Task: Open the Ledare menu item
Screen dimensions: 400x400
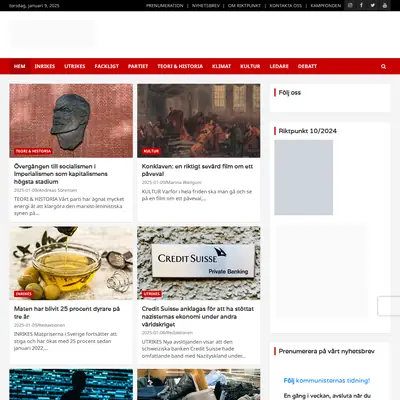Action: pyautogui.click(x=279, y=66)
